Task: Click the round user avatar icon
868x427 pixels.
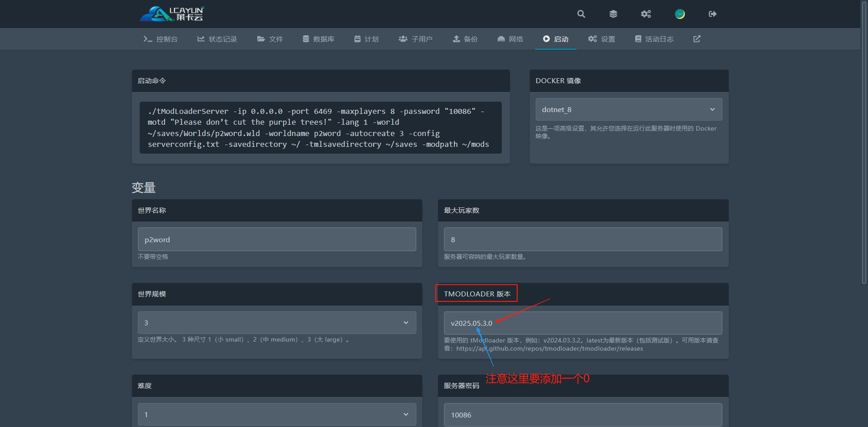Action: [679, 14]
